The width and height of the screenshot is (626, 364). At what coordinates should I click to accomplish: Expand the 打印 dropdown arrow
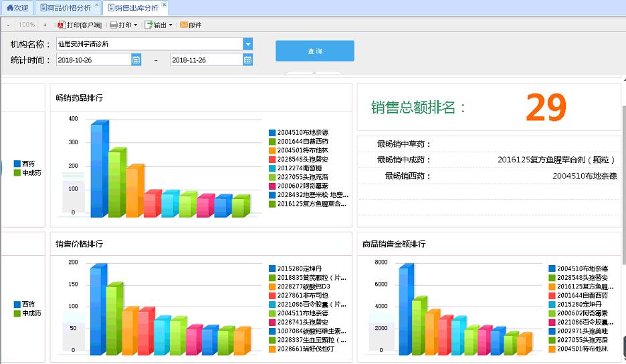click(x=136, y=25)
